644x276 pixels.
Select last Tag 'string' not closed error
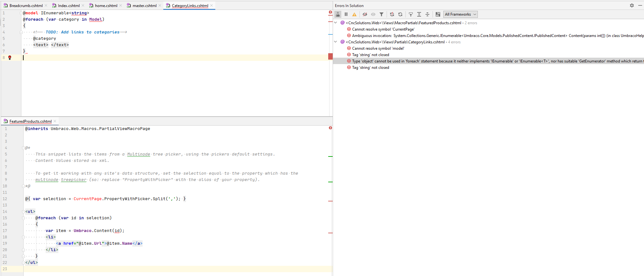tap(370, 68)
